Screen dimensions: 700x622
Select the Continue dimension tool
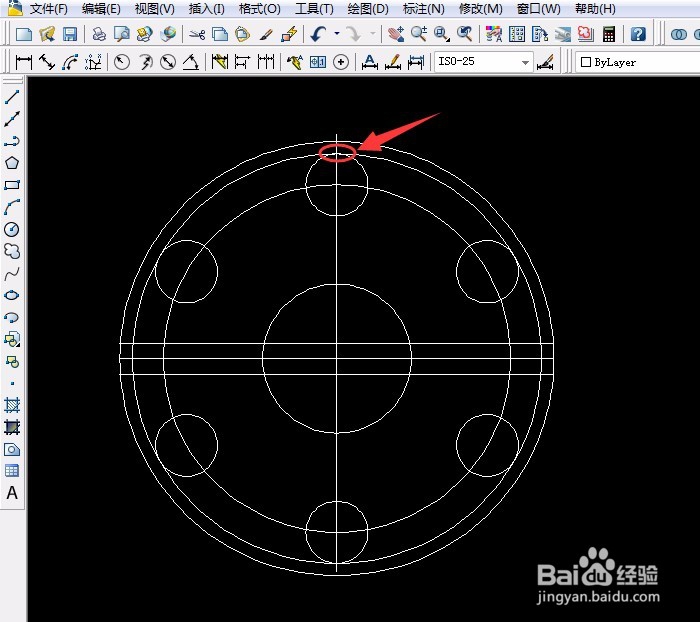[266, 62]
